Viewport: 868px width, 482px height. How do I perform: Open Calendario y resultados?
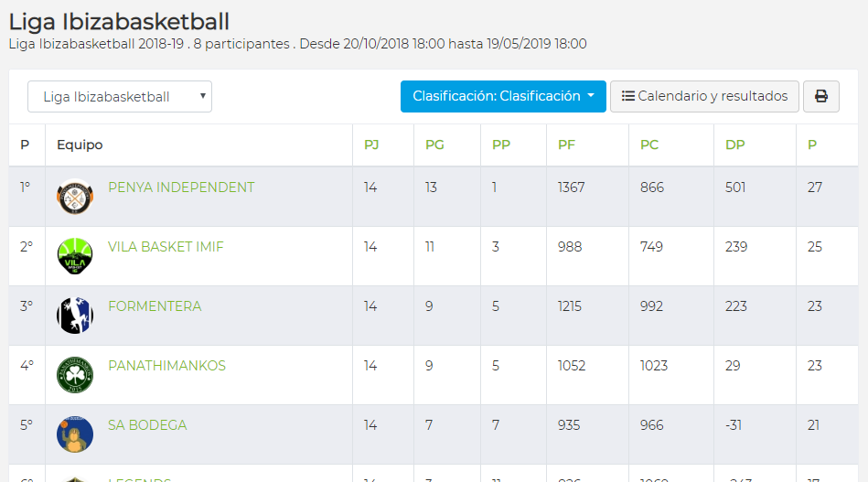coord(704,96)
